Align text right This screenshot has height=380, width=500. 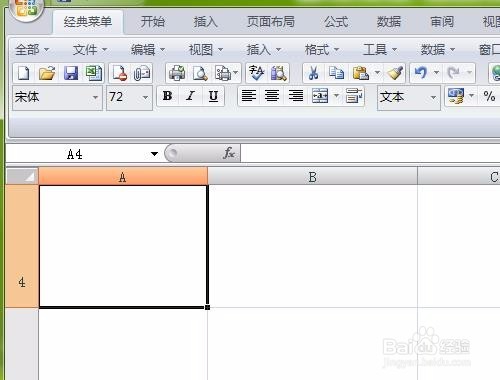pos(296,96)
